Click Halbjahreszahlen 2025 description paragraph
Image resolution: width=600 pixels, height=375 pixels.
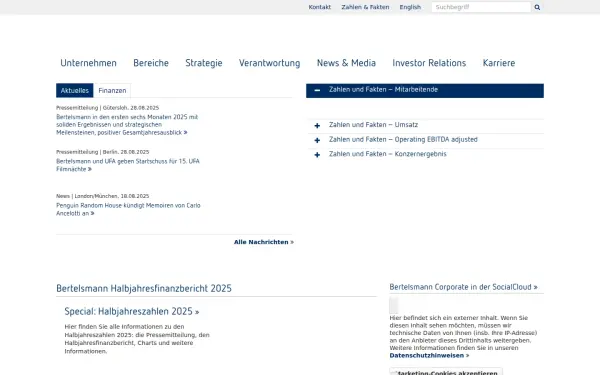(x=137, y=339)
